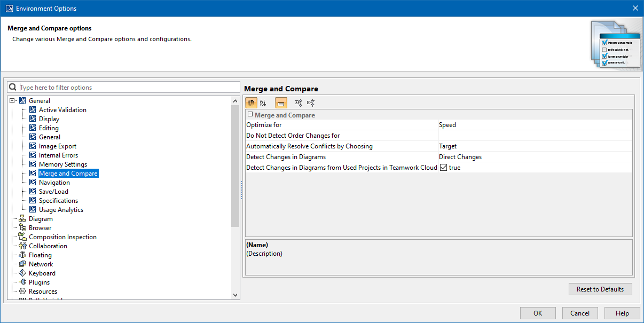Screen dimensions: 644x323
Task: Click the collapse all categories icon
Action: point(311,103)
